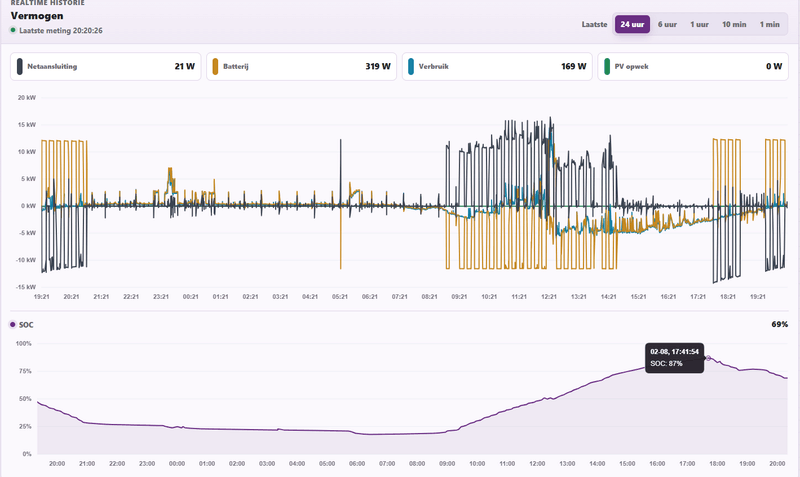The width and height of the screenshot is (800, 477).
Task: Click the -15 kW y-axis label
Action: pyautogui.click(x=26, y=287)
